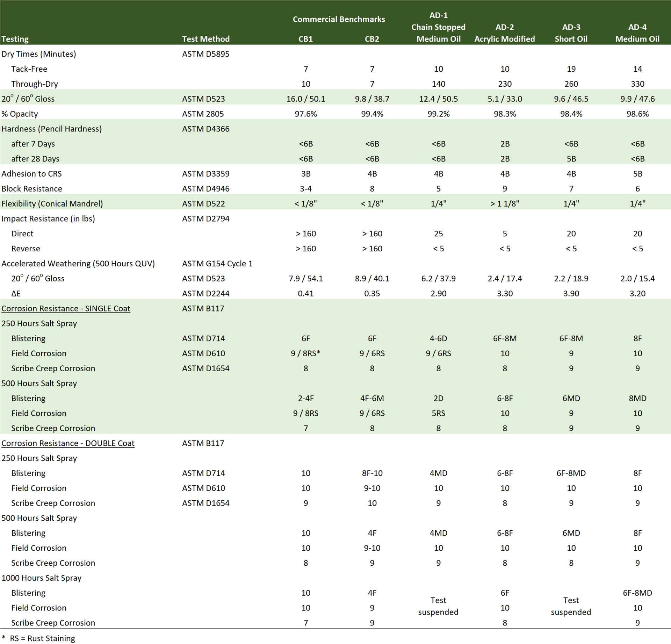The image size is (671, 644).
Task: Click the 'Test Method' column header
Action: pos(206,39)
